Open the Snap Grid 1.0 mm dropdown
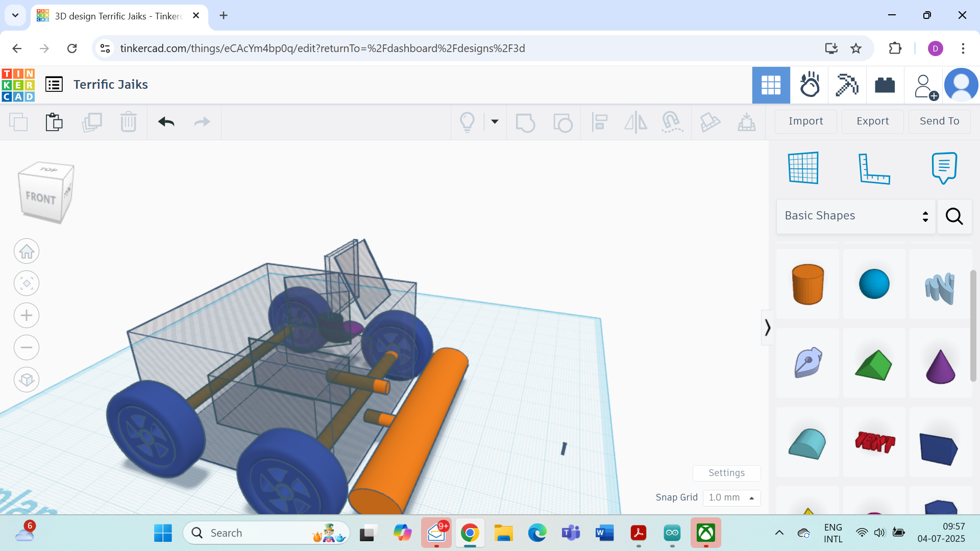Image resolution: width=980 pixels, height=551 pixels. click(731, 497)
